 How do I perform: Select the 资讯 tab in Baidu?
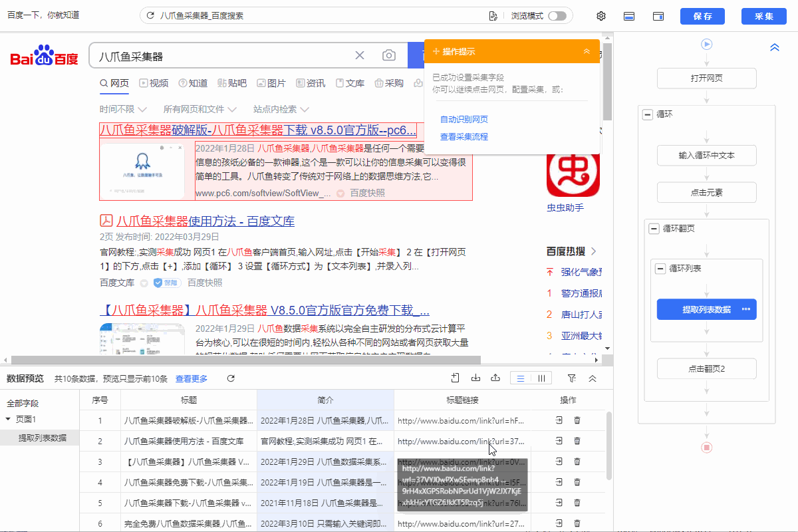click(x=311, y=83)
